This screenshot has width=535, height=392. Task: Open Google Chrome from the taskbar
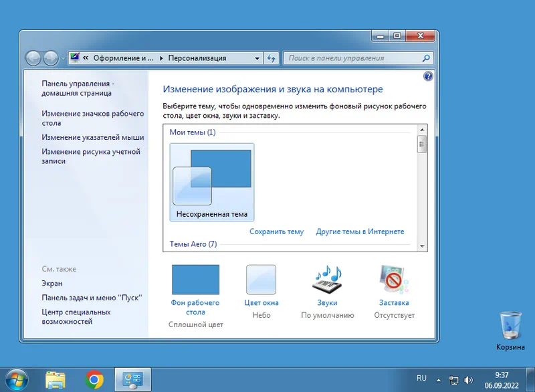pyautogui.click(x=94, y=379)
